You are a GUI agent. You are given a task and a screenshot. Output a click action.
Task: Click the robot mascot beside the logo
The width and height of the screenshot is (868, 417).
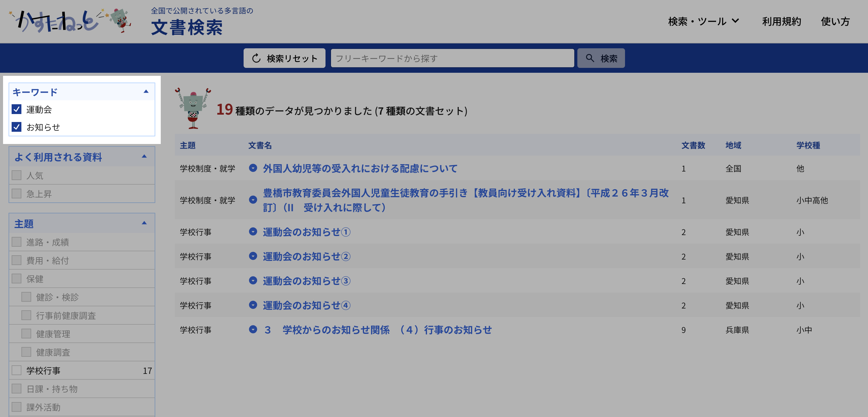click(x=120, y=20)
